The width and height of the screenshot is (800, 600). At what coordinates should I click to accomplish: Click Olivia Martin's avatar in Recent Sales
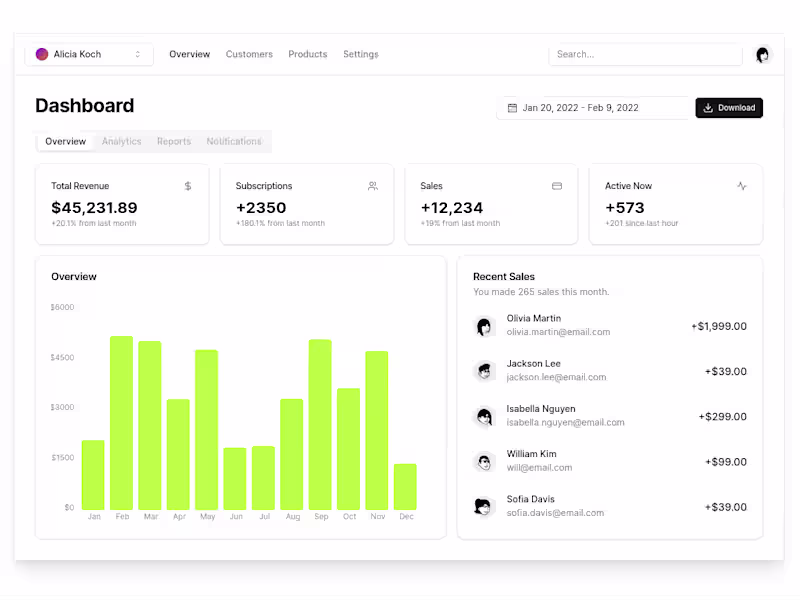click(484, 325)
